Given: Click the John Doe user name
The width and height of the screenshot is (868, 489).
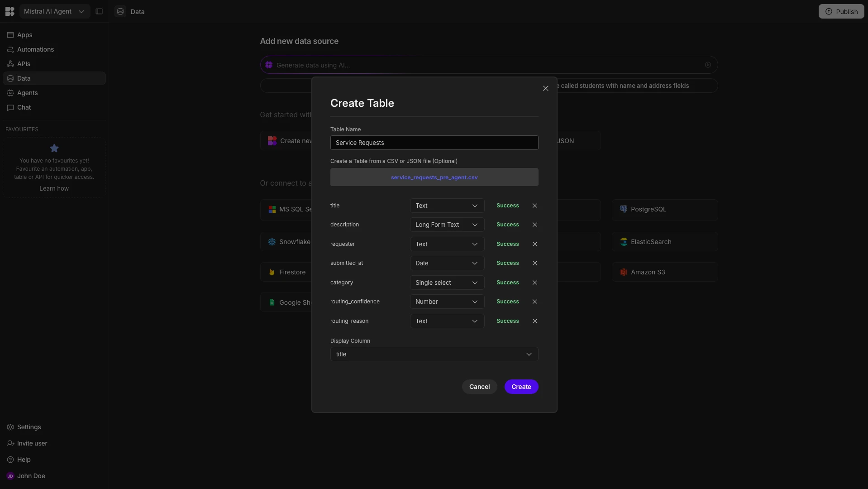Looking at the screenshot, I should click(31, 476).
